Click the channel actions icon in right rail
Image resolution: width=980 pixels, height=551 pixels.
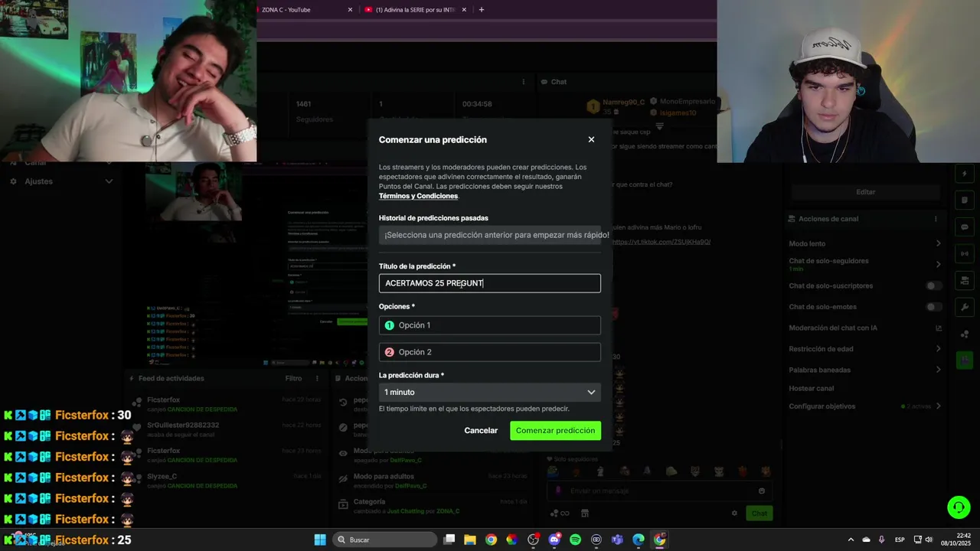tap(964, 280)
